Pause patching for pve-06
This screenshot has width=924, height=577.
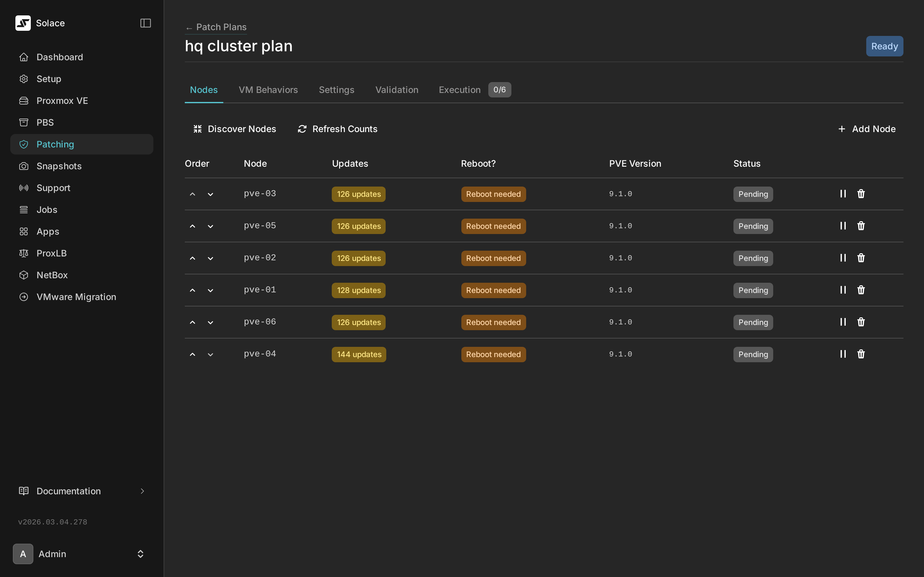pyautogui.click(x=843, y=322)
